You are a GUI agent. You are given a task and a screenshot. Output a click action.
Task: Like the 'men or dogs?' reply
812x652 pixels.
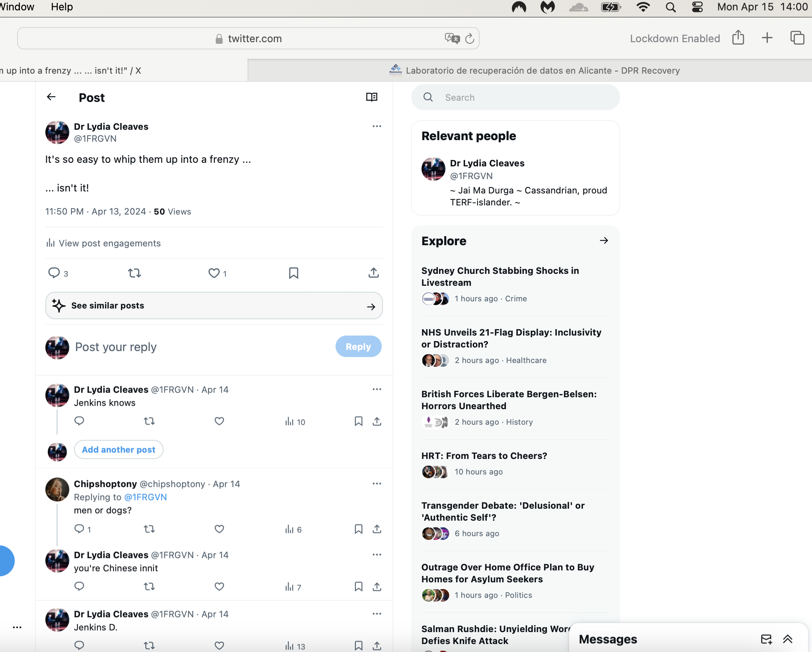pyautogui.click(x=219, y=529)
